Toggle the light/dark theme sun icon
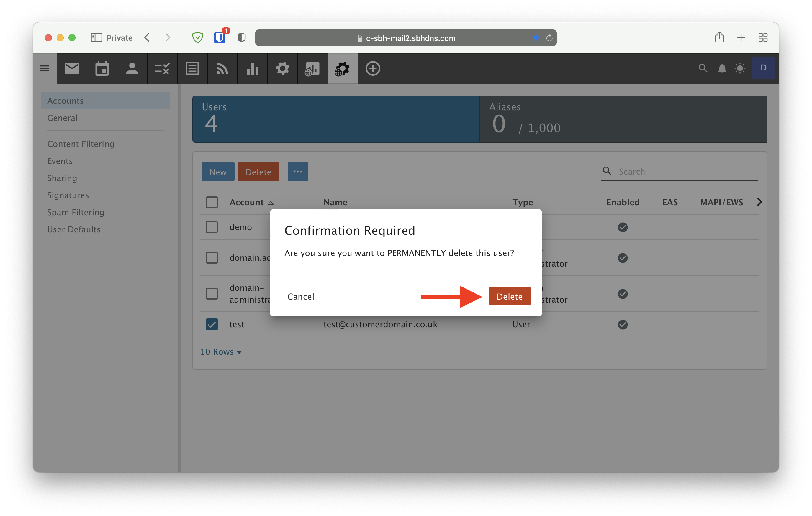Screen dimensions: 812x516 tap(740, 69)
